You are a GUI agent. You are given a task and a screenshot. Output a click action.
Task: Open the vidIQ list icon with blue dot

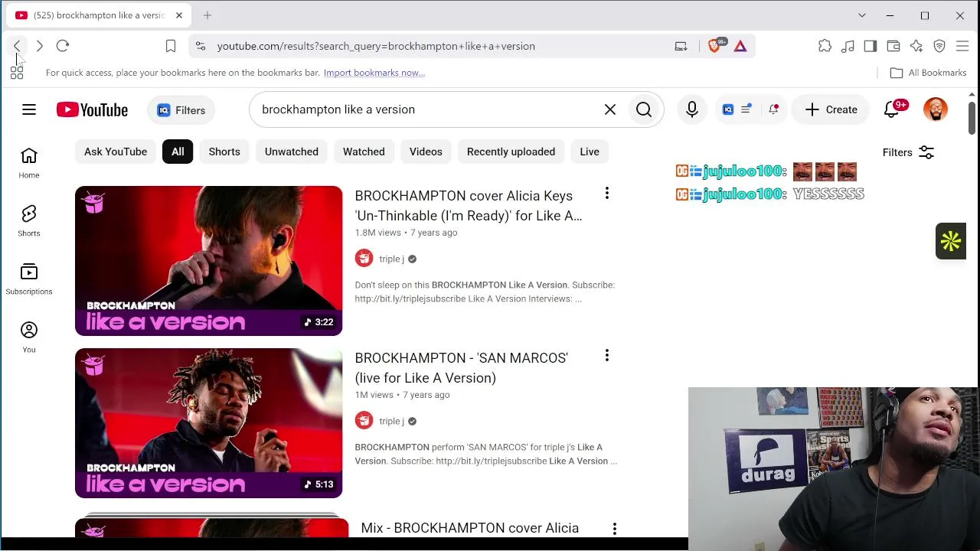coord(746,109)
